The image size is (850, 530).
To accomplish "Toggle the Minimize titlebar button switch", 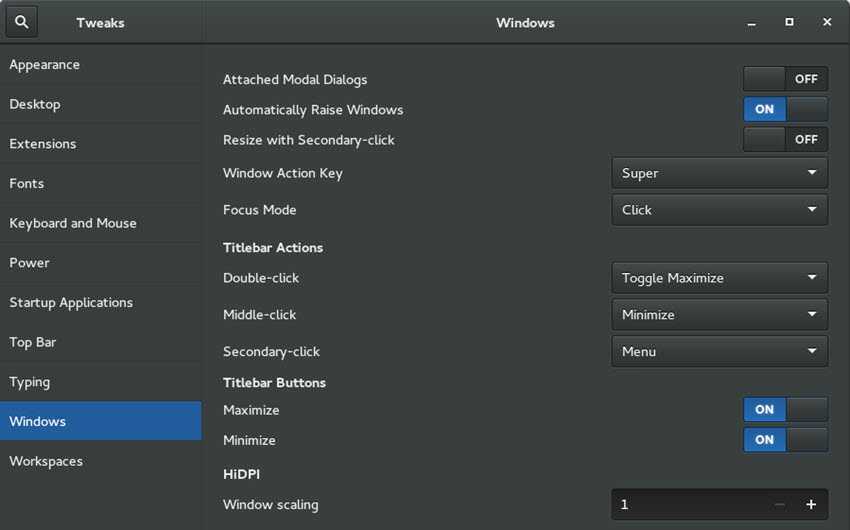I will [x=785, y=439].
